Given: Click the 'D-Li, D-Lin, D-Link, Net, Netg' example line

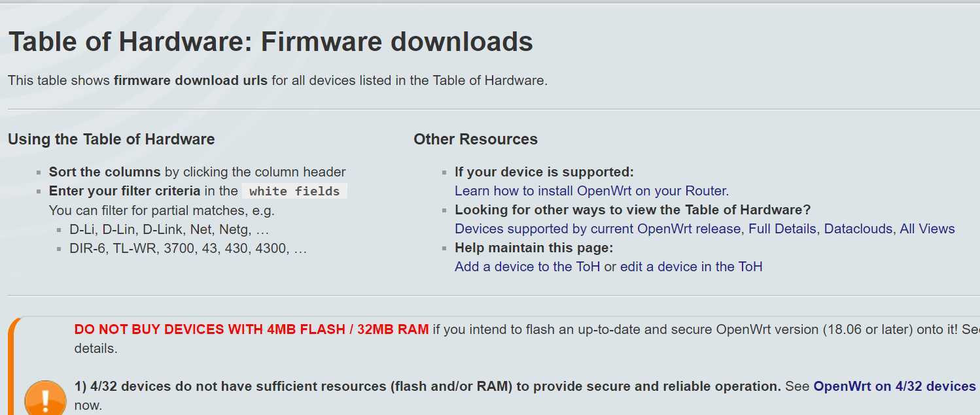Looking at the screenshot, I should coord(169,229).
